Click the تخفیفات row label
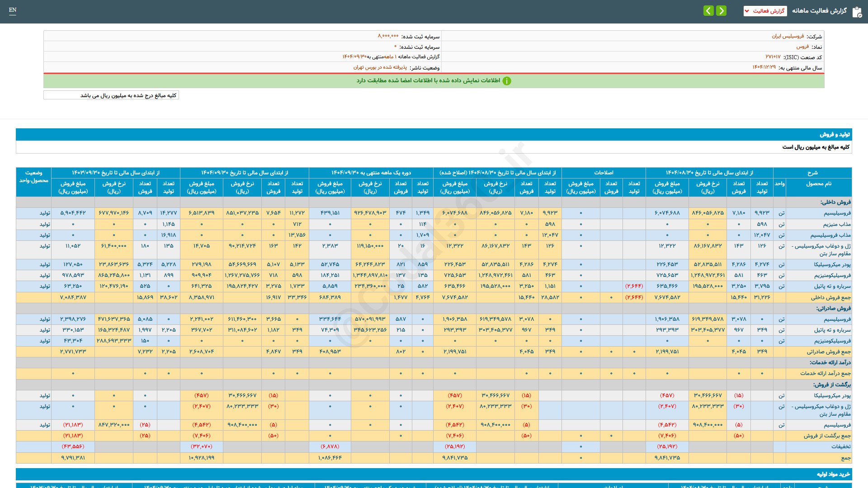 (840, 446)
